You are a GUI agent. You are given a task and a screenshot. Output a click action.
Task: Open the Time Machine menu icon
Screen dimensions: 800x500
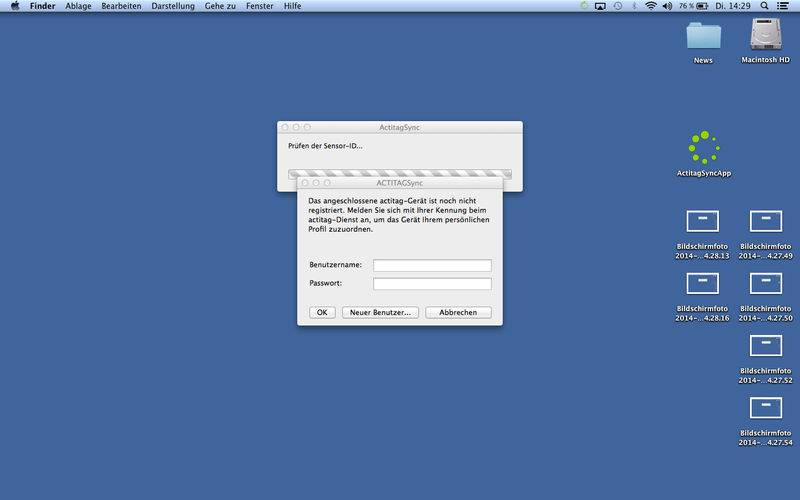click(618, 6)
